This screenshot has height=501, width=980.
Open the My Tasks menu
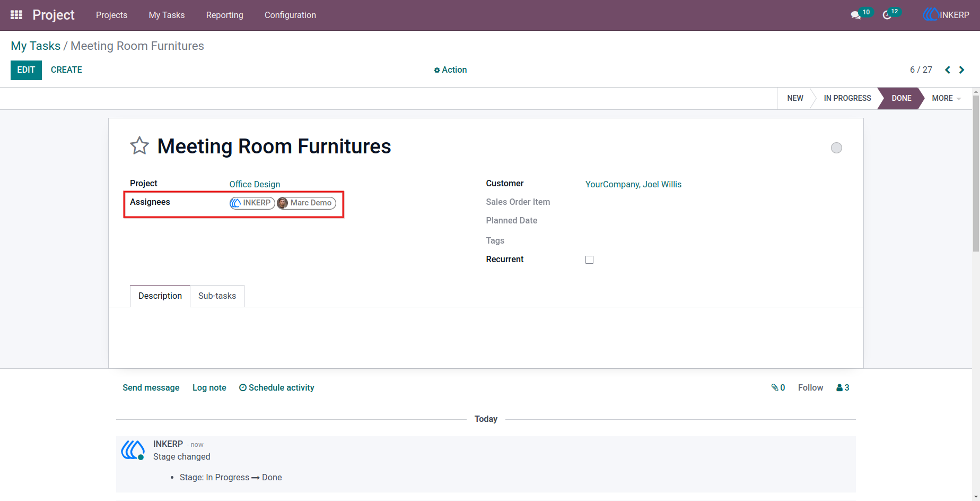point(167,15)
